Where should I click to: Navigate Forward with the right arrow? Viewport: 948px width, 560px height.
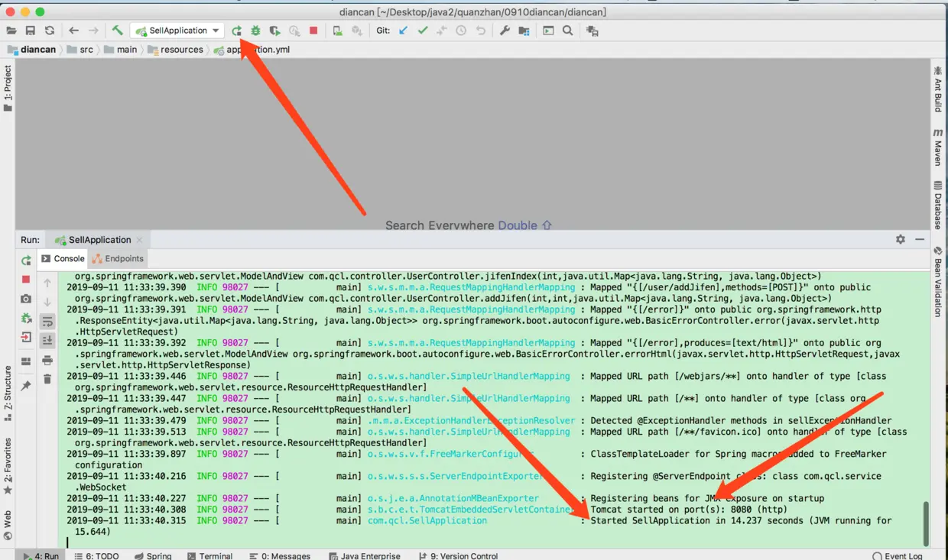93,31
